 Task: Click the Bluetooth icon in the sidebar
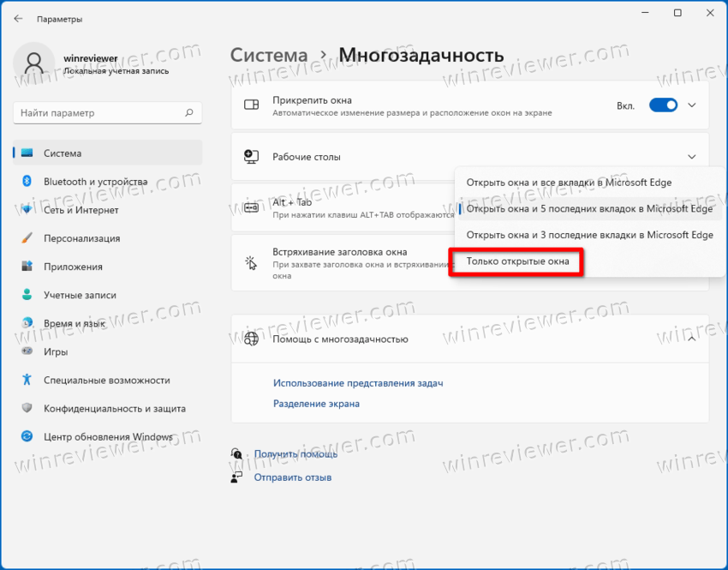coord(27,181)
